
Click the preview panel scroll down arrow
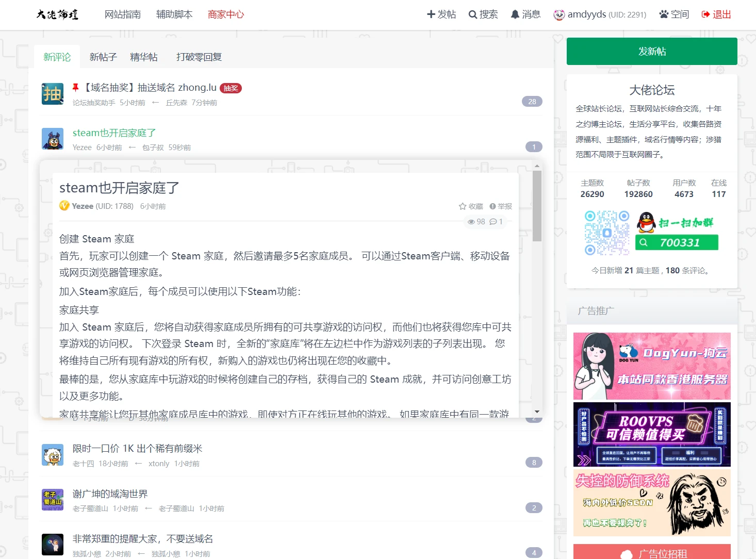coord(537,412)
